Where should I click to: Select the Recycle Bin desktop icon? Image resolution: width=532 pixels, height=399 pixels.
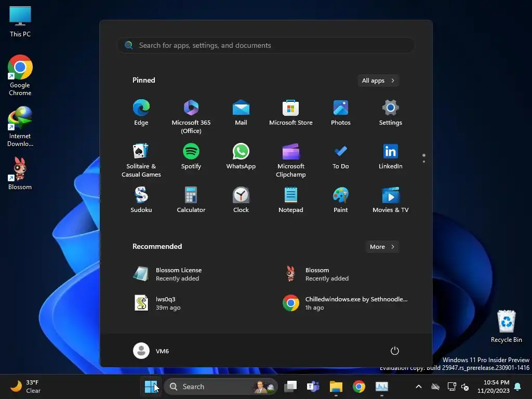pyautogui.click(x=506, y=326)
